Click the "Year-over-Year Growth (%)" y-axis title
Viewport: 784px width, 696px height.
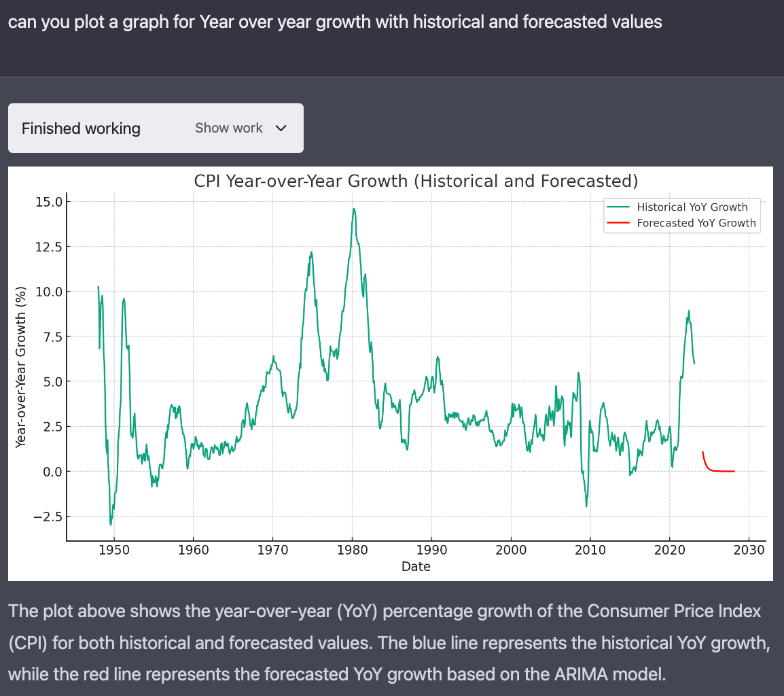[x=21, y=366]
